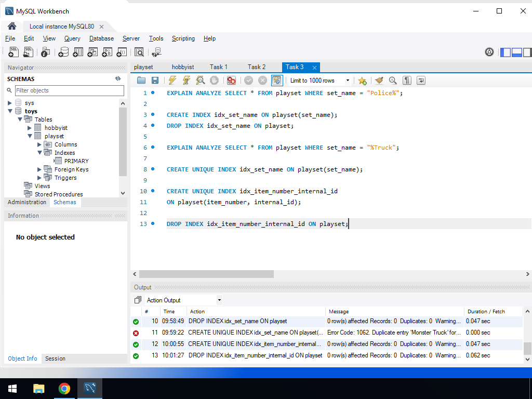This screenshot has height=399, width=532.
Task: Click the Filter objects search field
Action: (x=69, y=90)
